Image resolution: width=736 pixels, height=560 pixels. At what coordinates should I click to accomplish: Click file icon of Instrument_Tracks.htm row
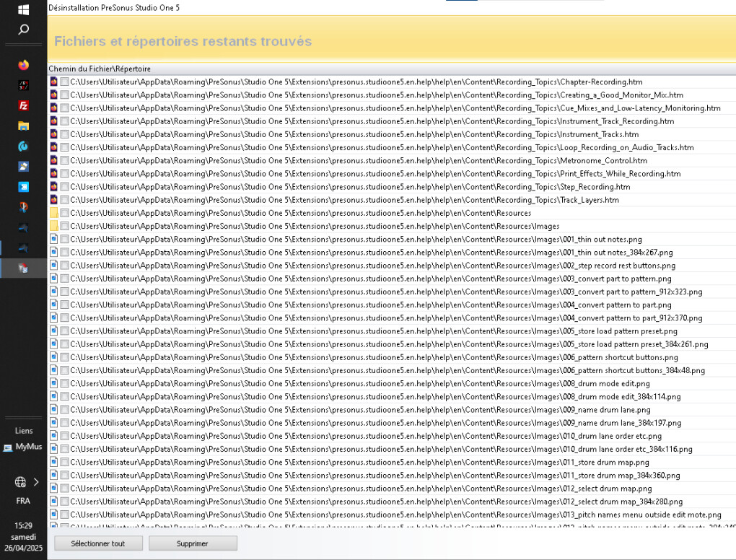click(54, 134)
